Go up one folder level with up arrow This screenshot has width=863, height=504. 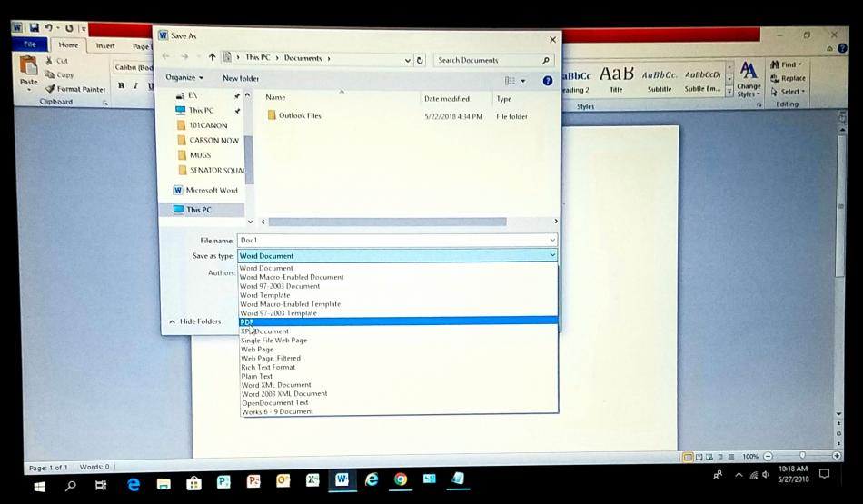click(x=212, y=56)
